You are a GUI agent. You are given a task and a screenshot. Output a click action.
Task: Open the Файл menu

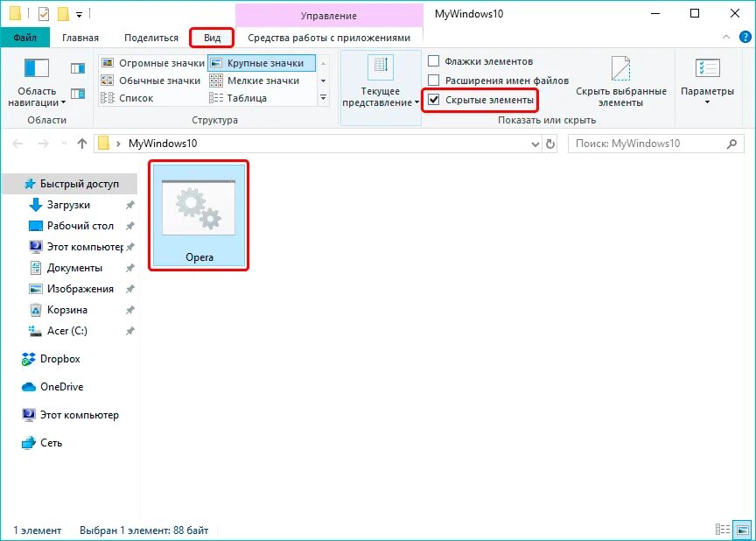(x=25, y=38)
